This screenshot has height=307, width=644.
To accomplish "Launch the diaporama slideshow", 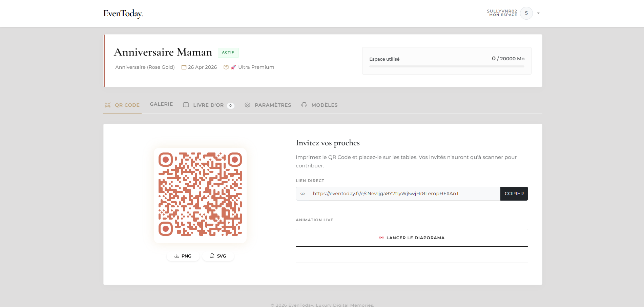I will tap(412, 238).
